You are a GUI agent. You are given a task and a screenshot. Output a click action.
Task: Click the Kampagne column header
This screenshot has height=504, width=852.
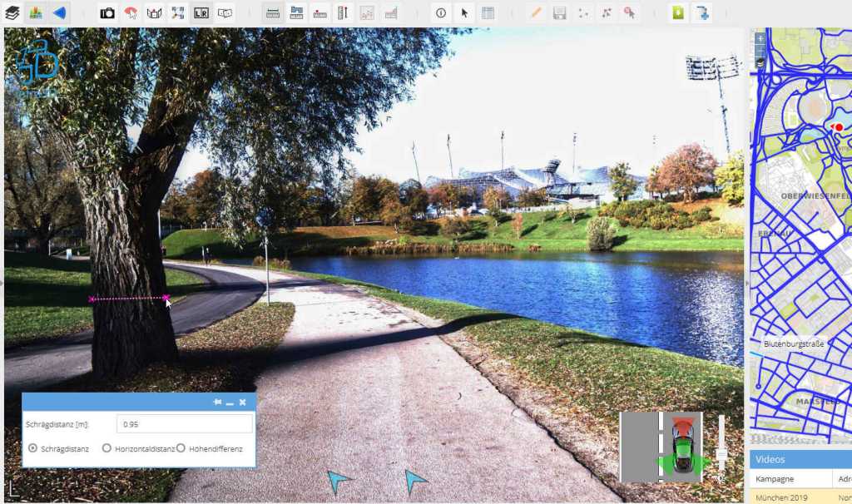click(790, 479)
